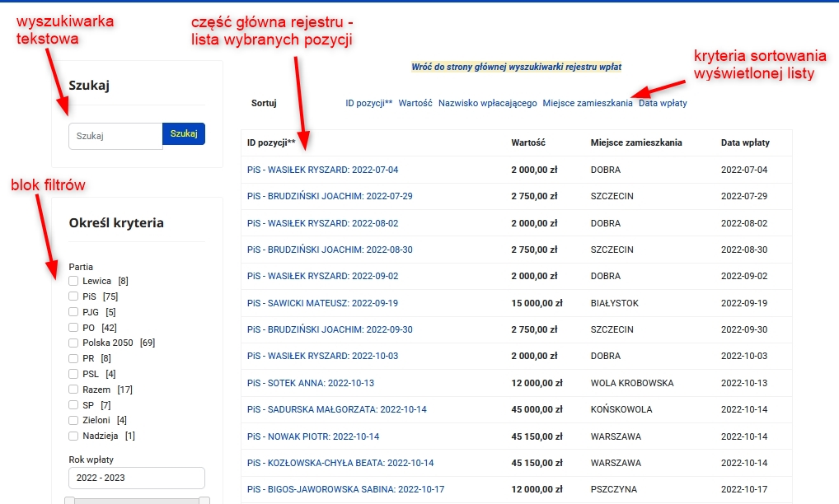Sort list by ID pozycji link
Screen dimensions: 839x504
(x=368, y=104)
